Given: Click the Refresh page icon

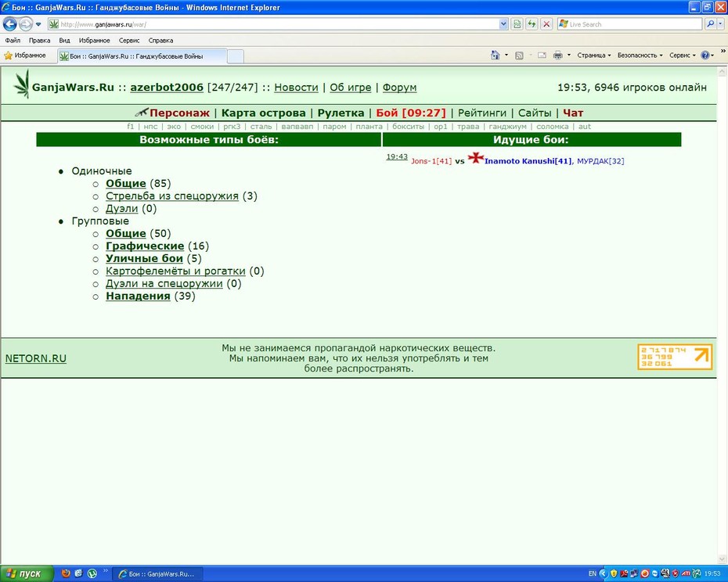Looking at the screenshot, I should [532, 24].
